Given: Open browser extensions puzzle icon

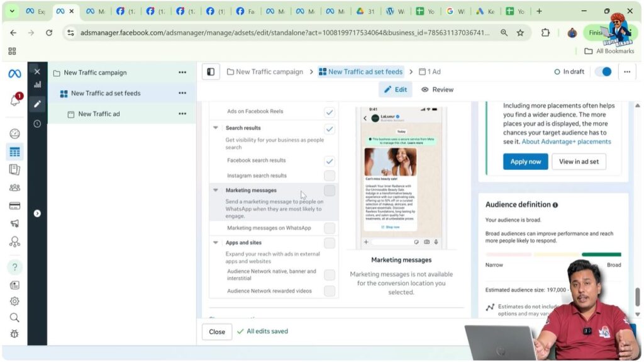Looking at the screenshot, I should pyautogui.click(x=545, y=33).
